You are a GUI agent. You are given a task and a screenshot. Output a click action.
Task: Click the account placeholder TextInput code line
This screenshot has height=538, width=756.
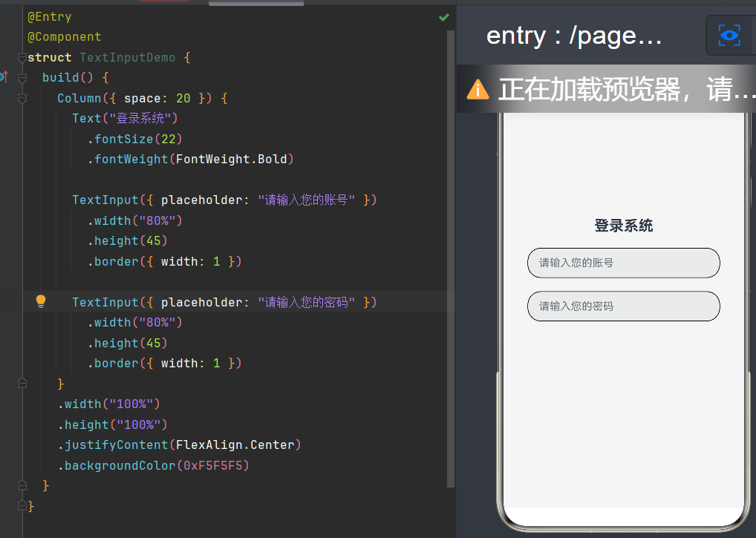point(224,200)
